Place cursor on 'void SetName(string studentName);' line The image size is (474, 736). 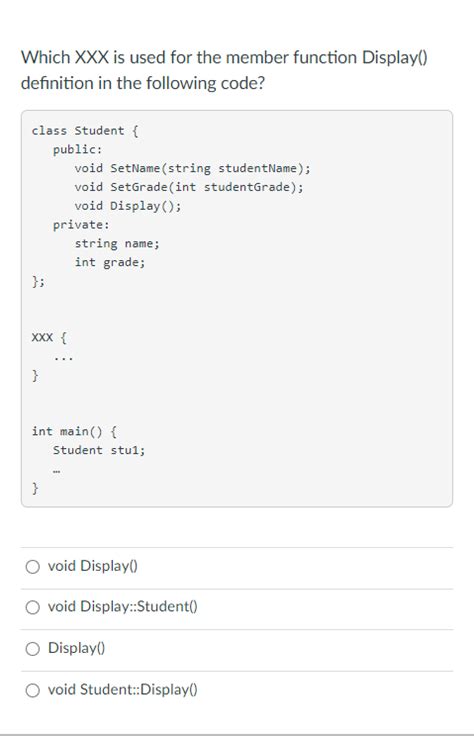192,168
